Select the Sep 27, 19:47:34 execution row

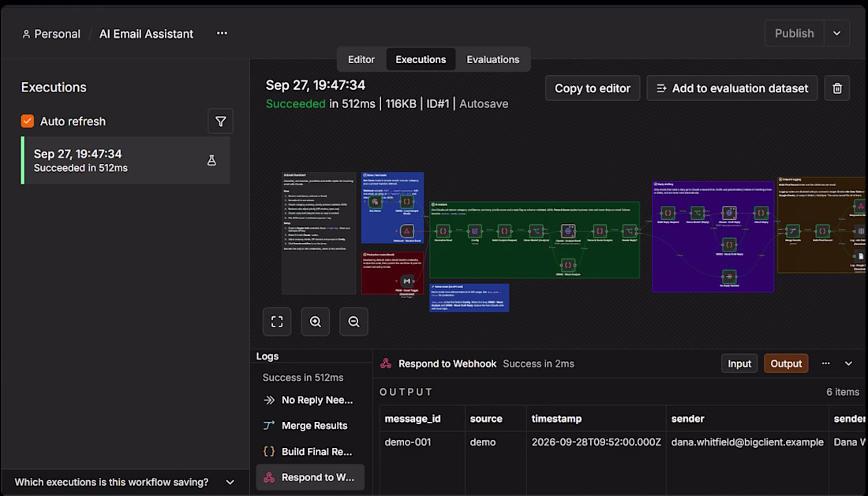(x=126, y=160)
